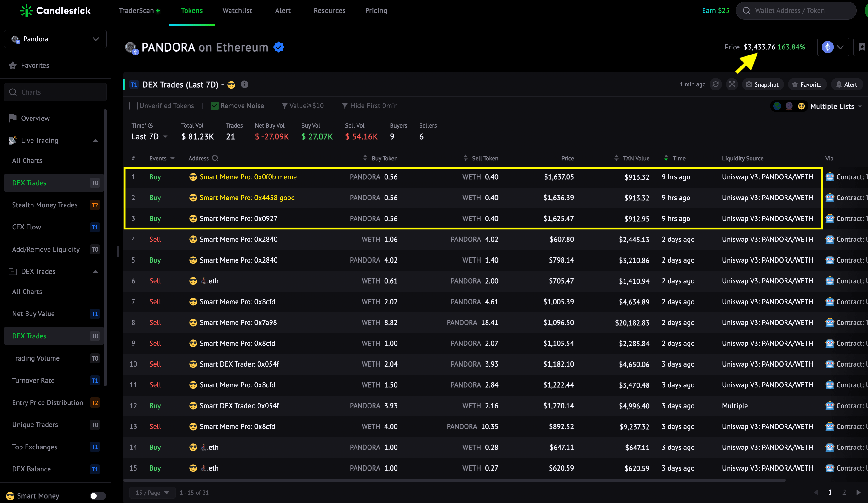868x503 pixels.
Task: Open Add/Remove Liquidity chart
Action: pyautogui.click(x=54, y=249)
